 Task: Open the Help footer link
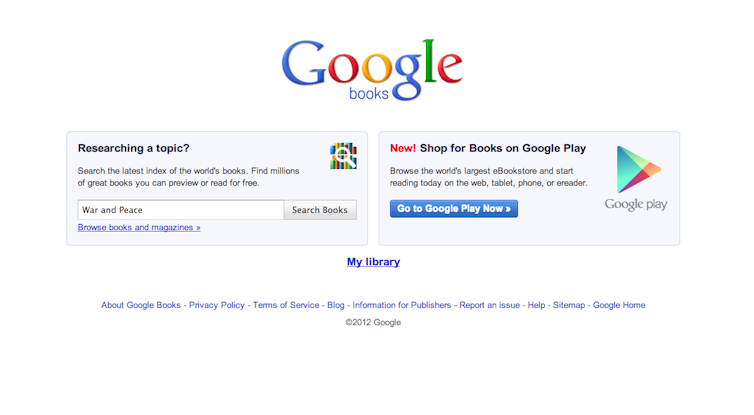point(536,305)
